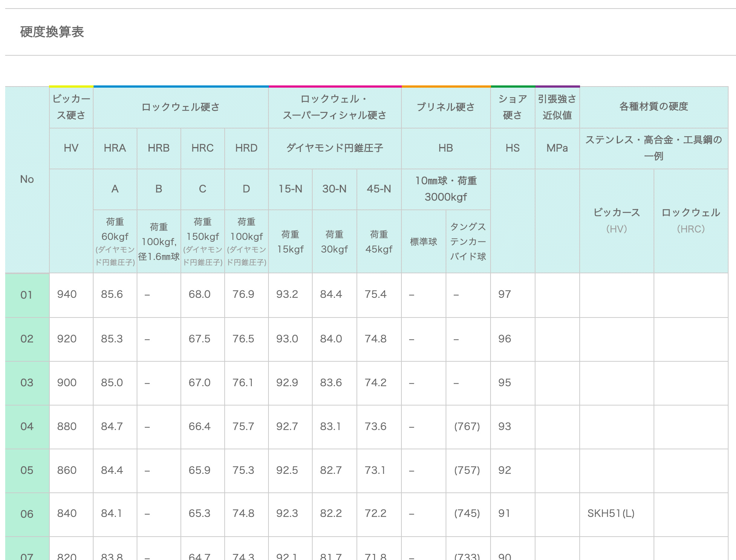Select the MPa sub-header cell
This screenshot has height=560, width=736.
(x=557, y=148)
